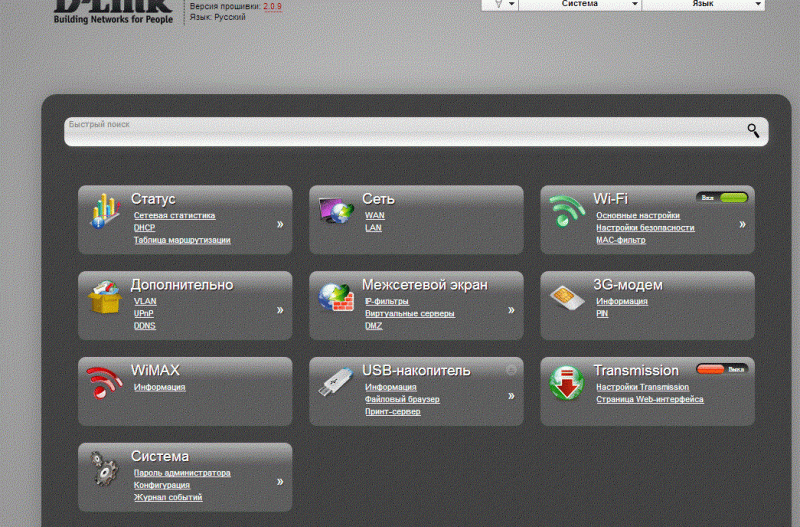Screen dimensions: 800x527
Task: Toggle the Transmission switch on
Action: (723, 369)
